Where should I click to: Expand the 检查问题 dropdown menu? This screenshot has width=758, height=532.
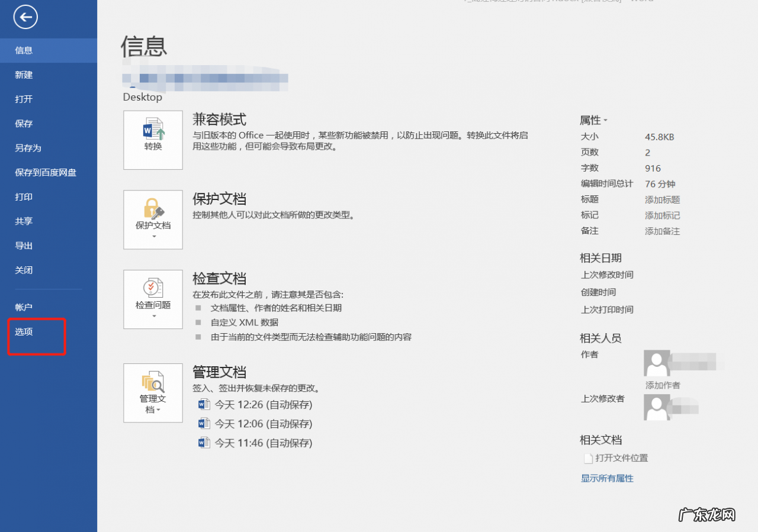pos(153,315)
